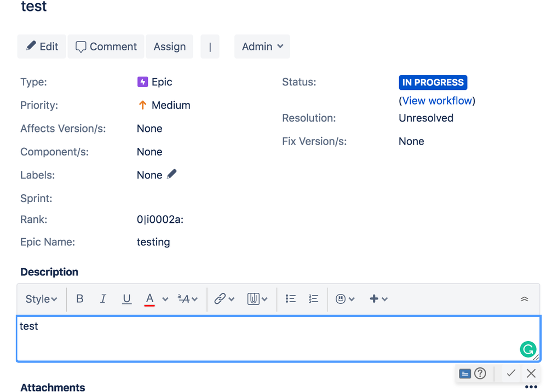Confirm description edit with the checkmark
This screenshot has width=547, height=392.
tap(511, 373)
